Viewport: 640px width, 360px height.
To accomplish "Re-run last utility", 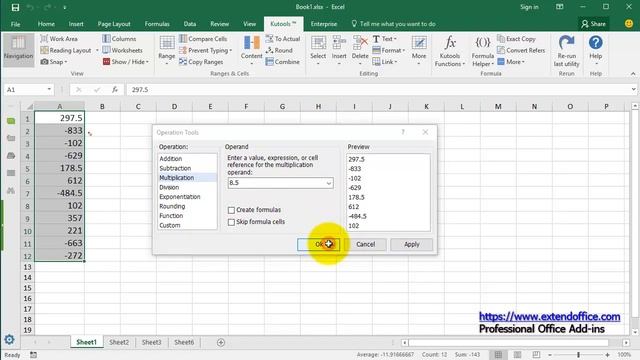I will [566, 51].
